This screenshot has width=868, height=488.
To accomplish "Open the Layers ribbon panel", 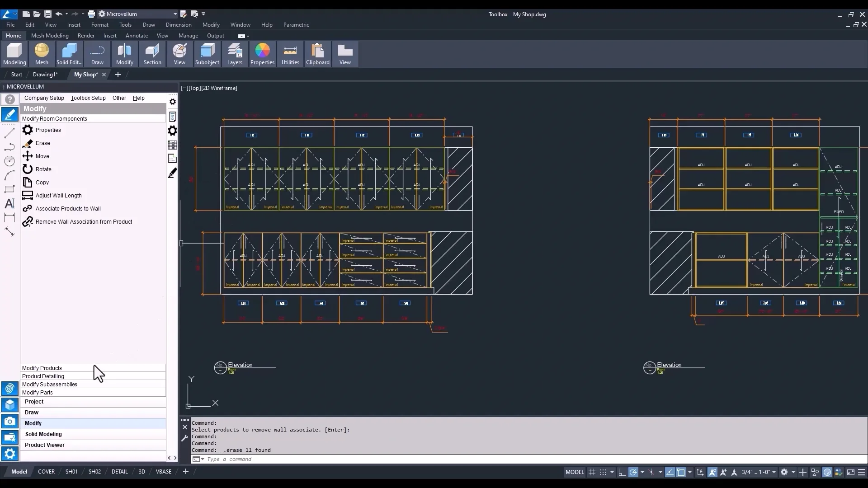I will coord(235,54).
